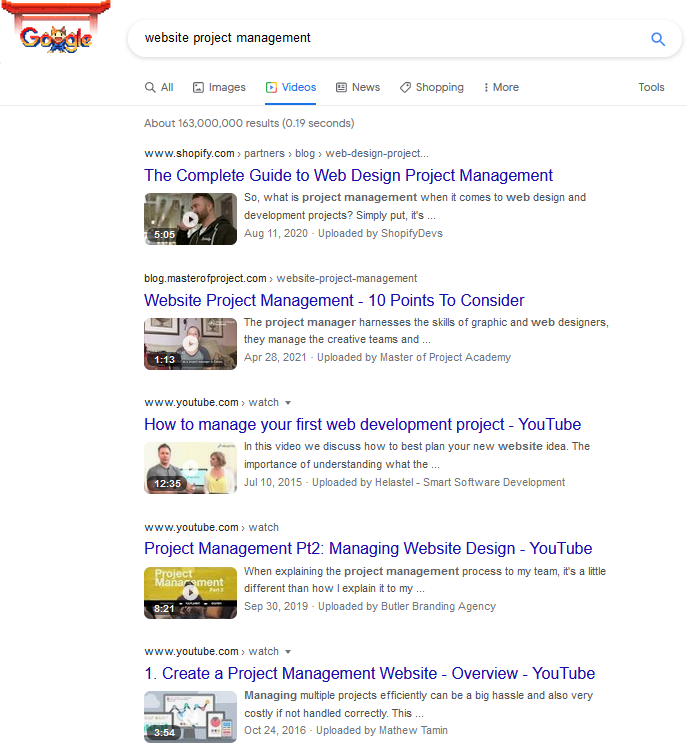The width and height of the screenshot is (687, 747).
Task: Click the Uploaded by Butler Branding Agency line
Action: [370, 606]
